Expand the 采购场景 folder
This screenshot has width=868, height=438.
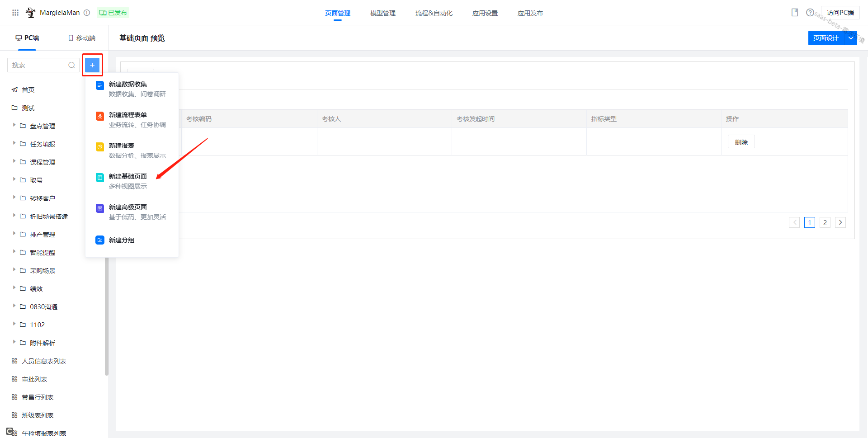[14, 269]
